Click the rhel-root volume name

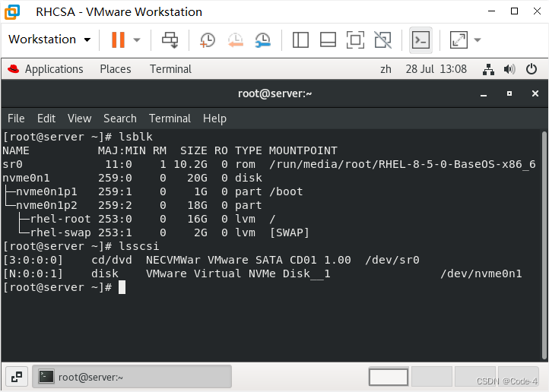(x=60, y=219)
